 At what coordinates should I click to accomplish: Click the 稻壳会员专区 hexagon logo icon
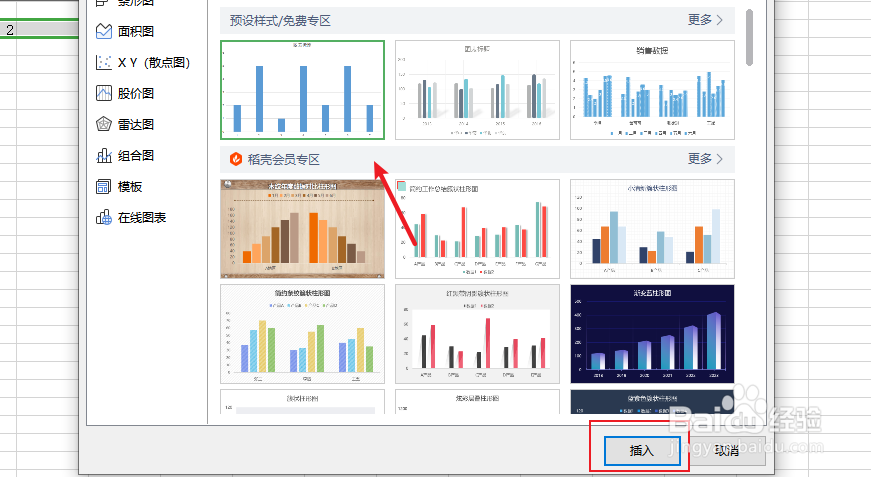point(236,159)
